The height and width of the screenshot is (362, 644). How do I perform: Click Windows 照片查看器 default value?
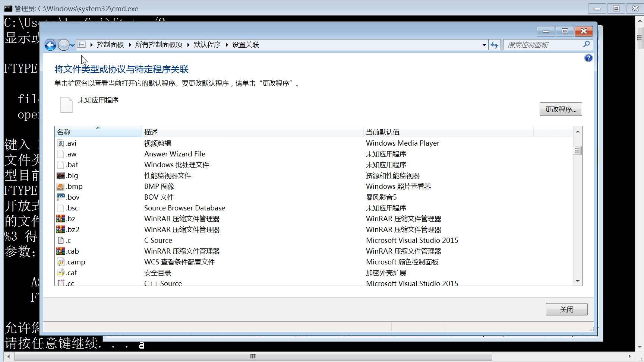point(398,187)
